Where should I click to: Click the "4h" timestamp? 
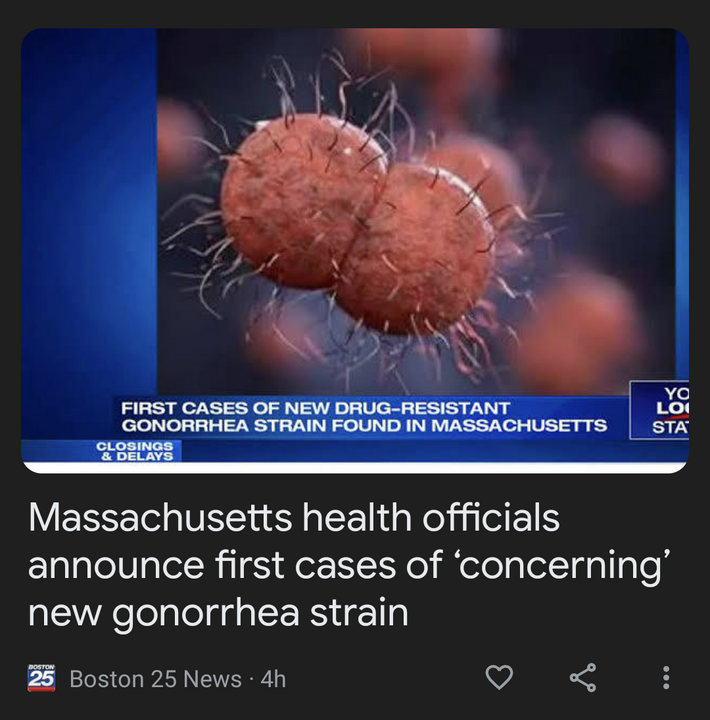273,679
